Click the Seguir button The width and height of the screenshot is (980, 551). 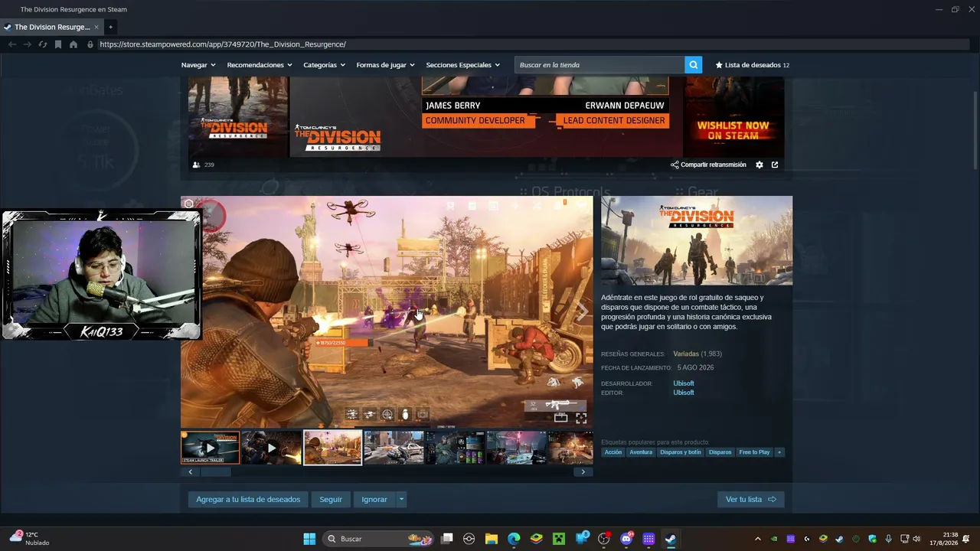331,500
